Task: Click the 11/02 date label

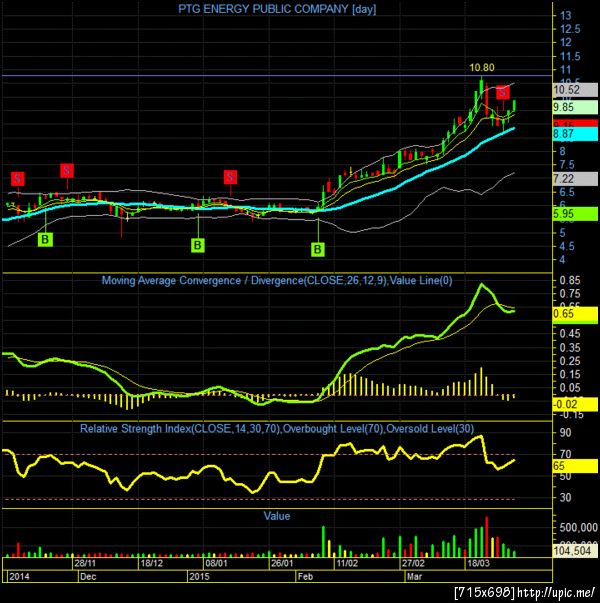Action: (x=347, y=563)
